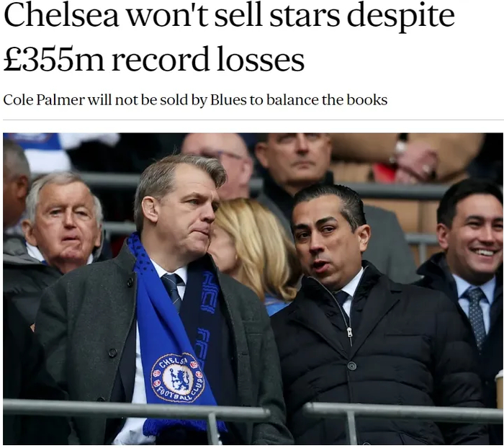Click the Cole Palmer subheadline text
This screenshot has height=448, width=504.
195,99
